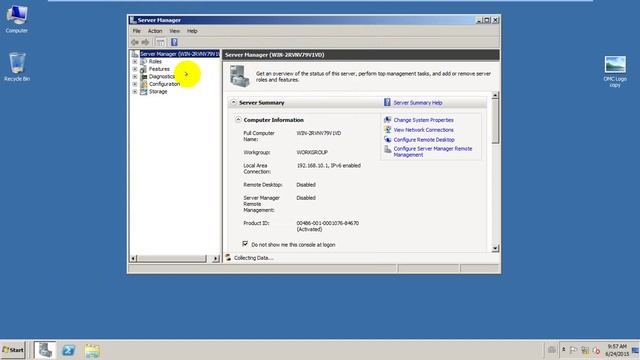
Task: Select the Storage tree item
Action: coord(158,92)
